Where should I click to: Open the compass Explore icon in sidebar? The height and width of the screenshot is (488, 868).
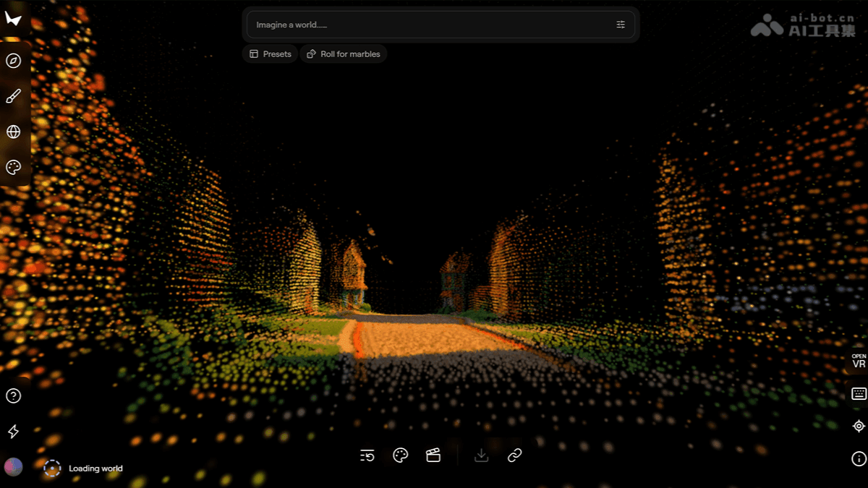tap(13, 61)
